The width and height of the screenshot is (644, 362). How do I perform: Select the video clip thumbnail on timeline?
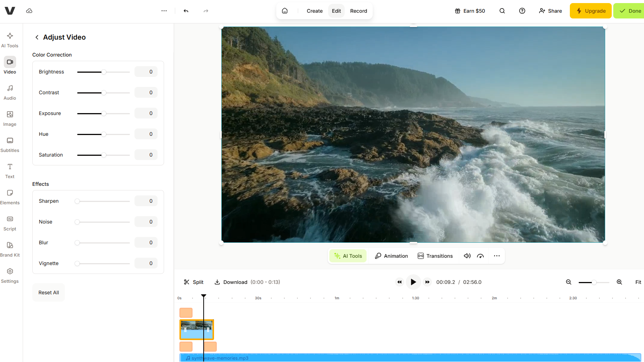(x=197, y=330)
